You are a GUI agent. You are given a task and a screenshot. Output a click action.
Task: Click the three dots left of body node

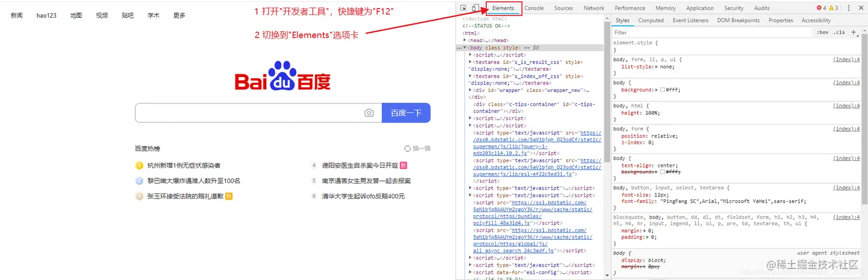[x=459, y=48]
